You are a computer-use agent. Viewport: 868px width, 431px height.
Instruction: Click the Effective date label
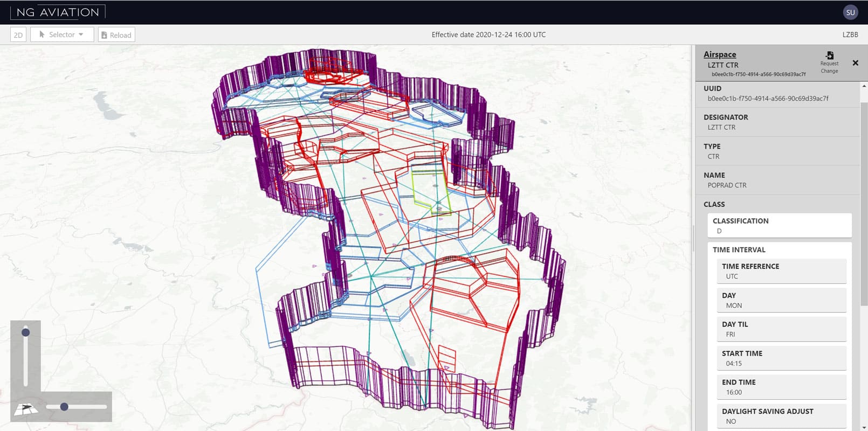(x=488, y=34)
